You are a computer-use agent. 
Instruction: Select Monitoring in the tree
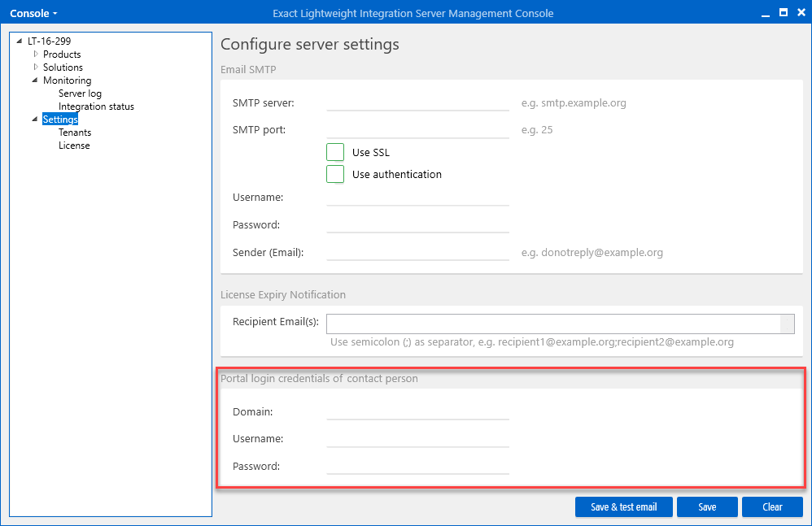(x=67, y=80)
